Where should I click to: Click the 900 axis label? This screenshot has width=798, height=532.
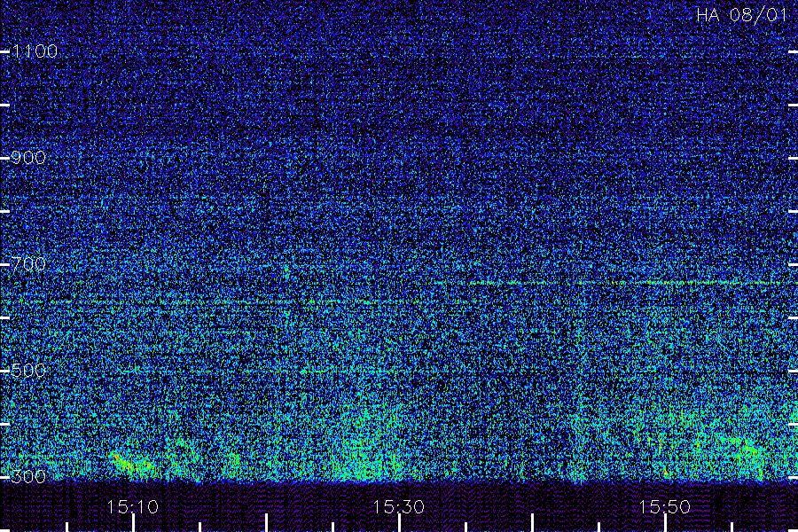pyautogui.click(x=28, y=158)
